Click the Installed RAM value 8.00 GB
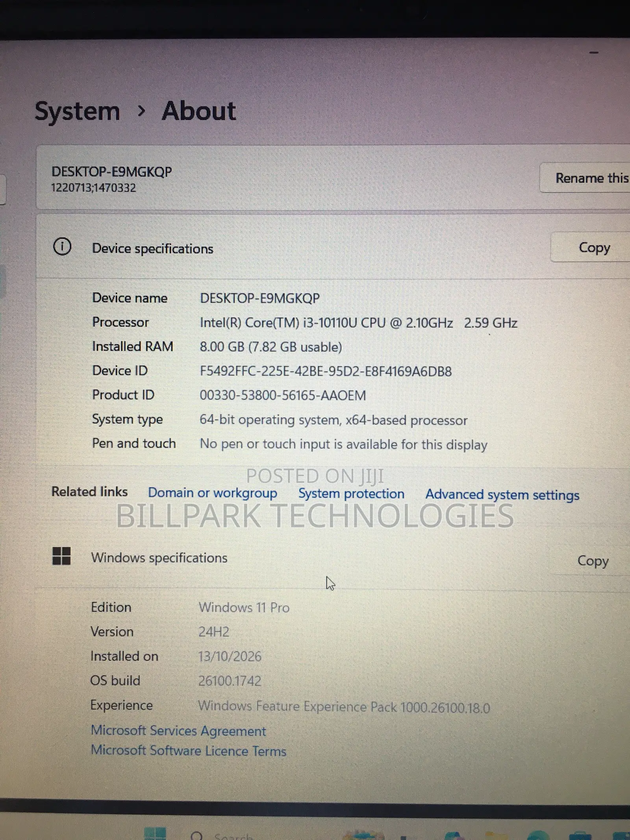Image resolution: width=630 pixels, height=840 pixels. tap(271, 347)
